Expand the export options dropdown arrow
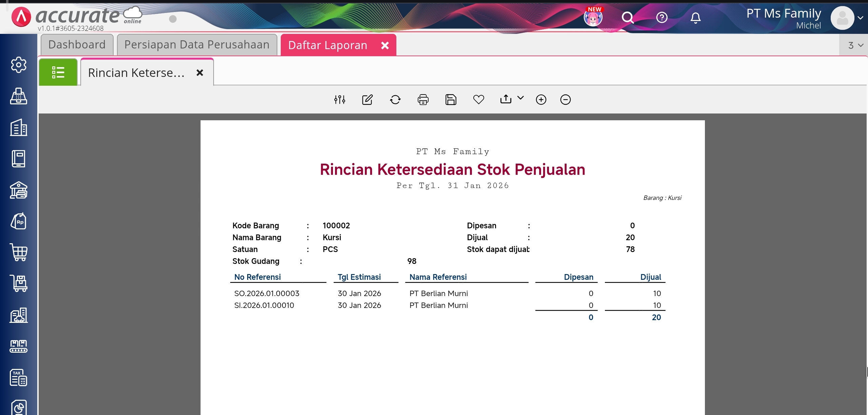The height and width of the screenshot is (415, 868). point(520,98)
